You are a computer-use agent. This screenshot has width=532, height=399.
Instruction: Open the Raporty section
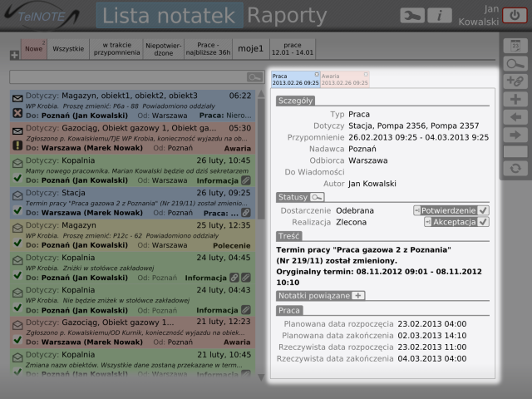coord(287,16)
